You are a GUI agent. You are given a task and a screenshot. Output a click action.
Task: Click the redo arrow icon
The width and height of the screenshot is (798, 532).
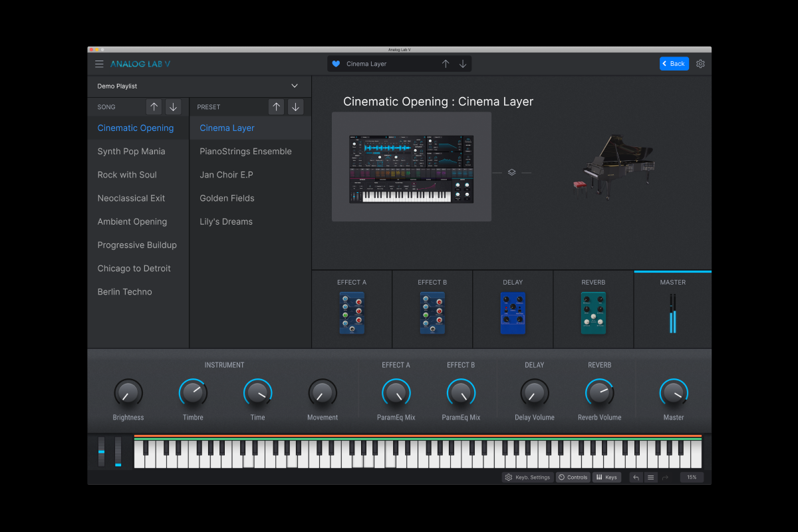pos(665,477)
